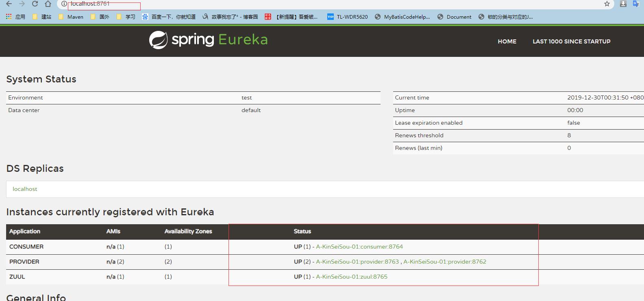
Task: Open the 【新提醒】吾爱破 bookmark
Action: click(291, 17)
